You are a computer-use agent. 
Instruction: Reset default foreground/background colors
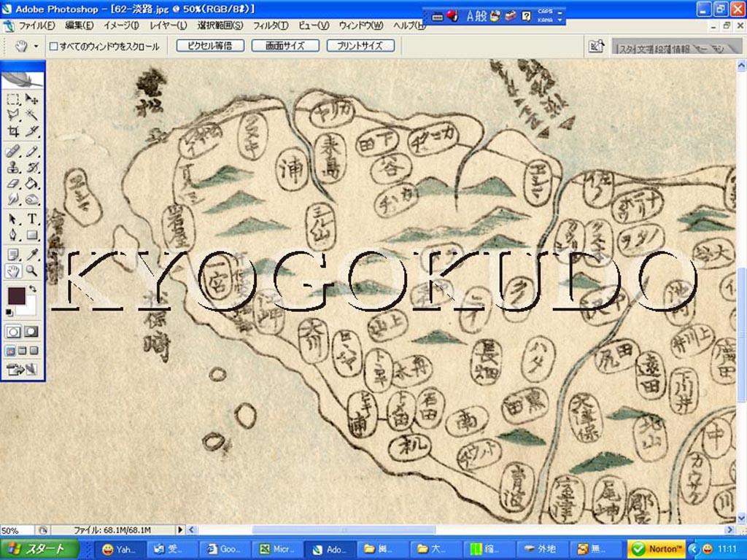[9, 312]
